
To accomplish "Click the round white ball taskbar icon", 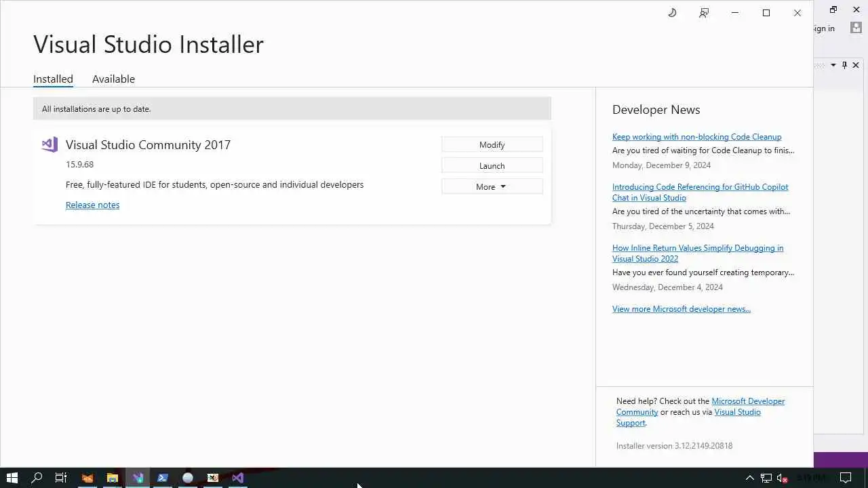I will point(188,478).
